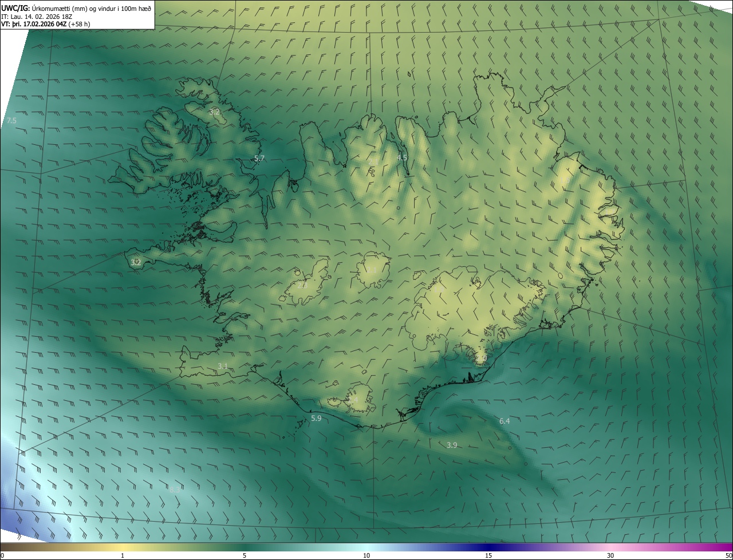
Task: Click the 2.4 value on Mýrdalsjökull glacier
Action: 352,400
